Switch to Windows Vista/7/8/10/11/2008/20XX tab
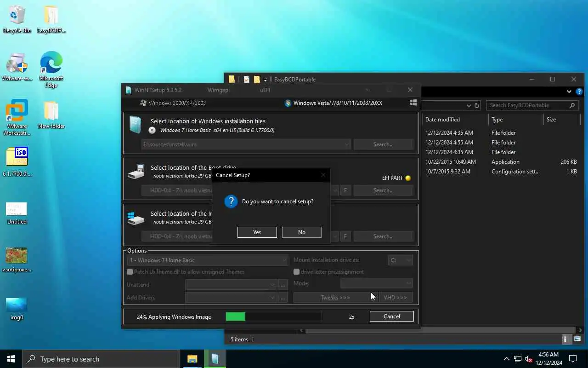This screenshot has height=368, width=588. coord(333,103)
